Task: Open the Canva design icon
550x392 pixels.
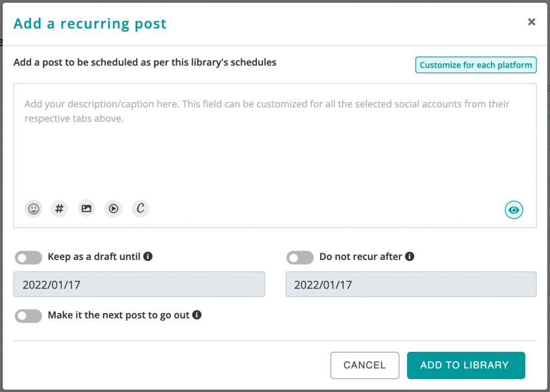Action: 140,208
